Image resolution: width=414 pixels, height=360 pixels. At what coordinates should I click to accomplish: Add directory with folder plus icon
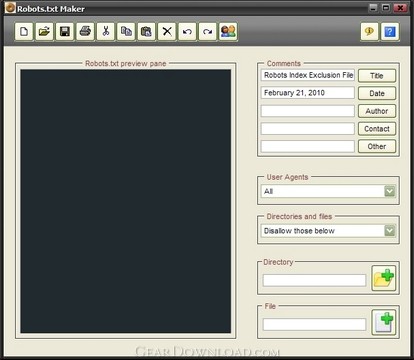pos(384,278)
